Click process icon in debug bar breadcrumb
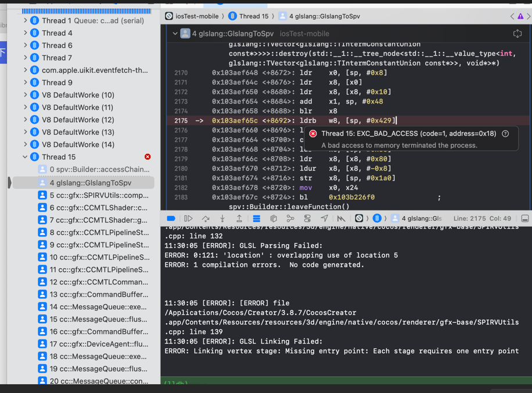Image resolution: width=532 pixels, height=393 pixels. pos(359,219)
